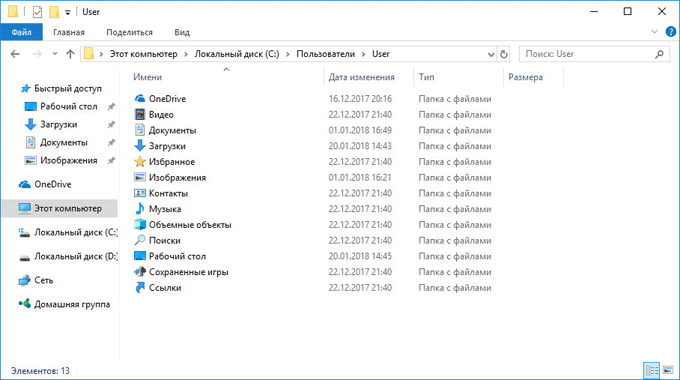Select the Документы folder icon in file list
The image size is (680, 380).
point(140,130)
